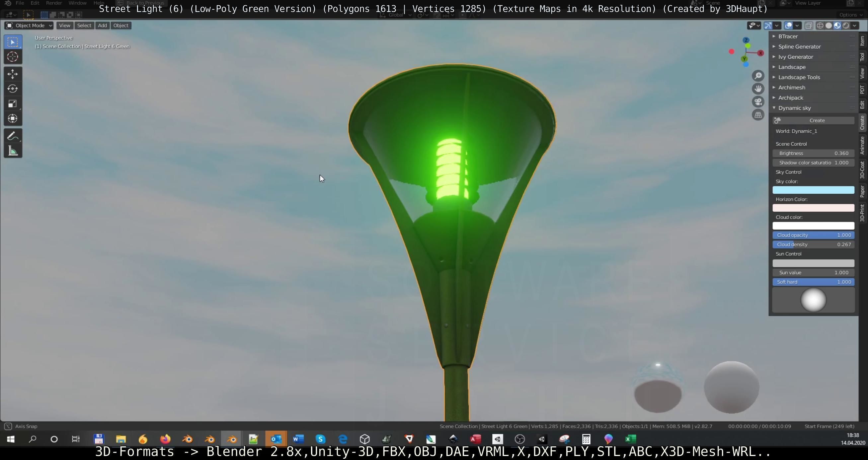Click the world icon beside Create
Image resolution: width=868 pixels, height=460 pixels.
(x=777, y=121)
